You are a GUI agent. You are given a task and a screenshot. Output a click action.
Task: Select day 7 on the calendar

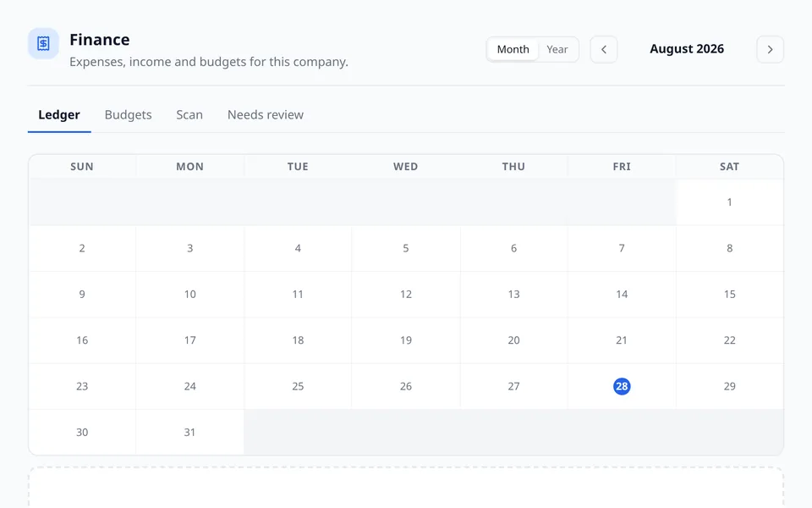point(622,248)
